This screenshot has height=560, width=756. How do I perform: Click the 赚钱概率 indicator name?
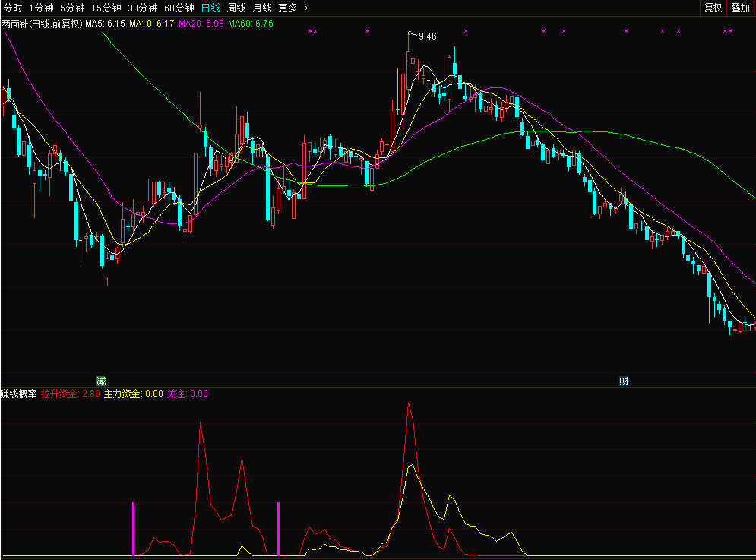coord(19,394)
